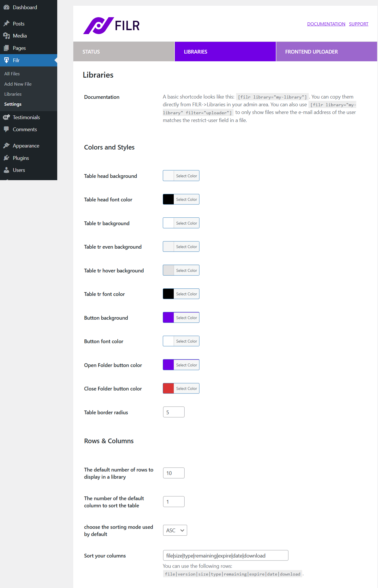
Task: Click the Appearance paintbrush icon
Action: [x=7, y=145]
